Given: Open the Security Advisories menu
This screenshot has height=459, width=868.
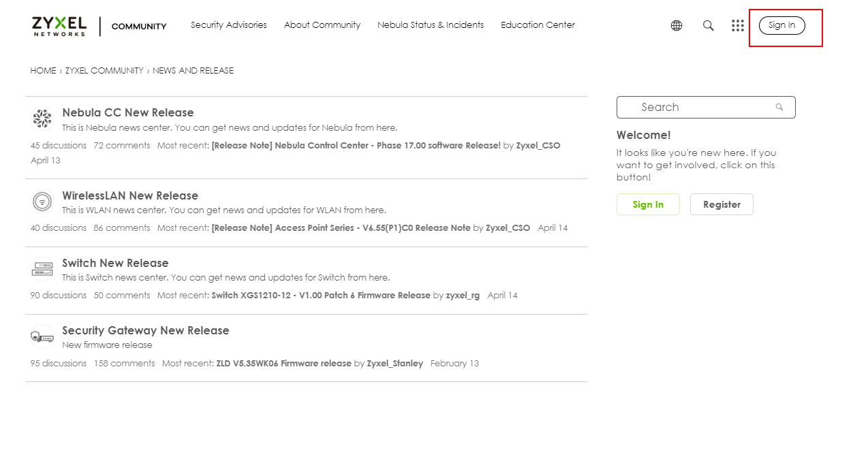Looking at the screenshot, I should (229, 25).
